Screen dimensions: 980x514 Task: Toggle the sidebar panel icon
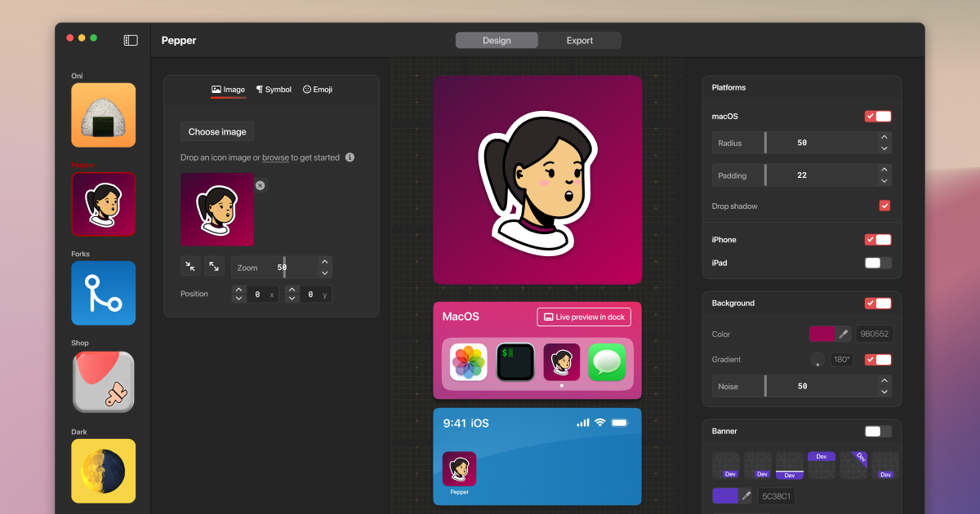129,39
